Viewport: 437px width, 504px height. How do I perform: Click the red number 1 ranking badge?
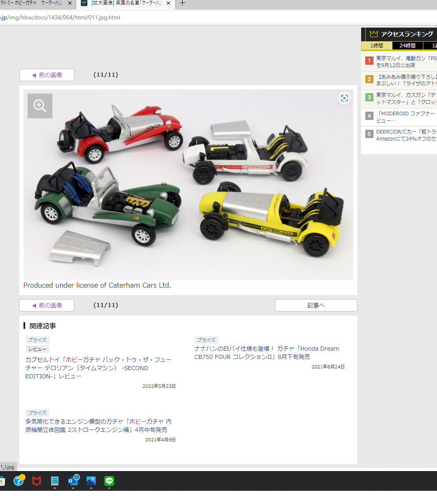click(369, 61)
